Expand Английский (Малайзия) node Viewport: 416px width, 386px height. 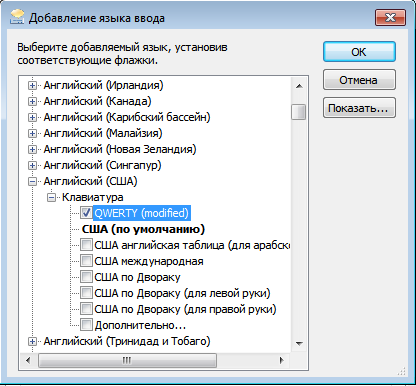click(x=32, y=133)
